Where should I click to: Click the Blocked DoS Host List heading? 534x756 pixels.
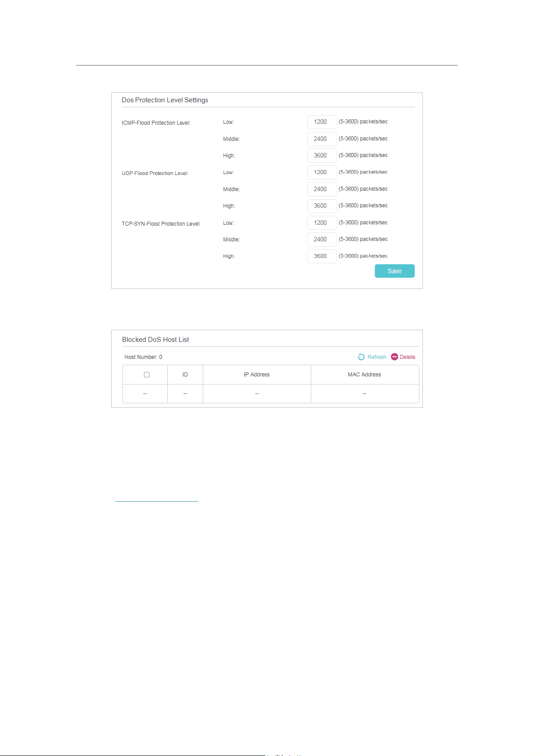point(156,340)
